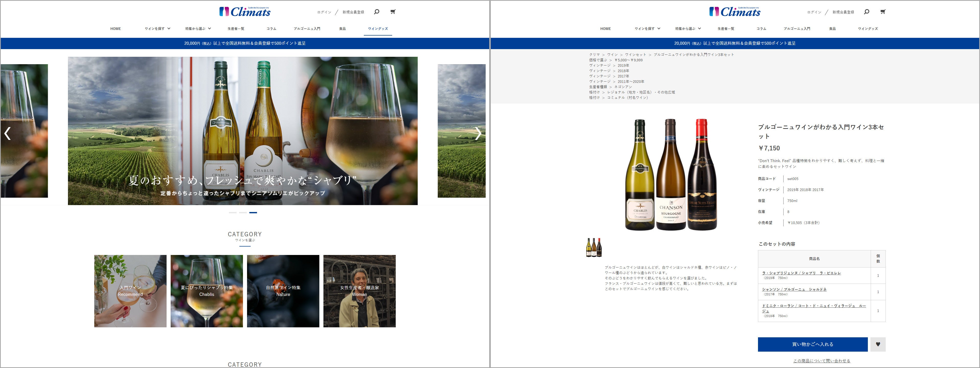Open ワイングッズ menu item on left page
Screen dimensions: 980x368
click(x=378, y=29)
